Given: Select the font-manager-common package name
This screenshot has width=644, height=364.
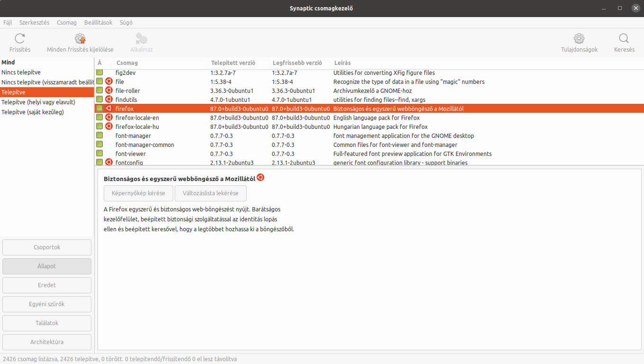Looking at the screenshot, I should pyautogui.click(x=145, y=145).
